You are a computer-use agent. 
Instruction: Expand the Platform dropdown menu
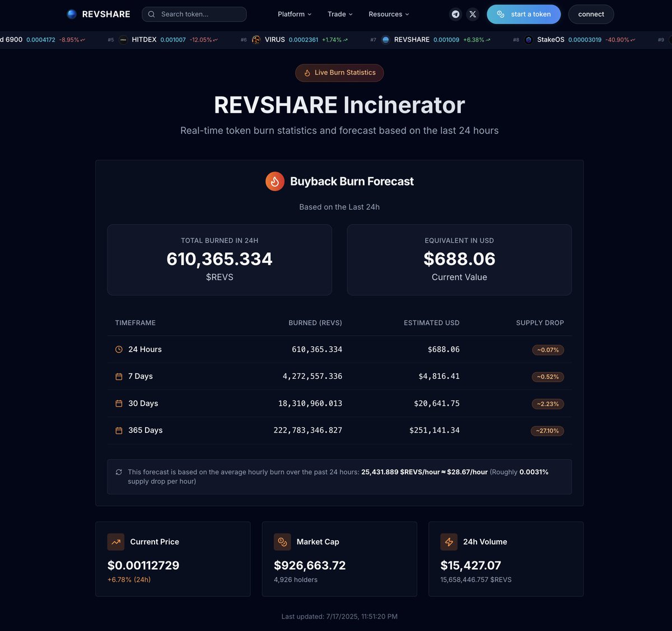pyautogui.click(x=295, y=14)
